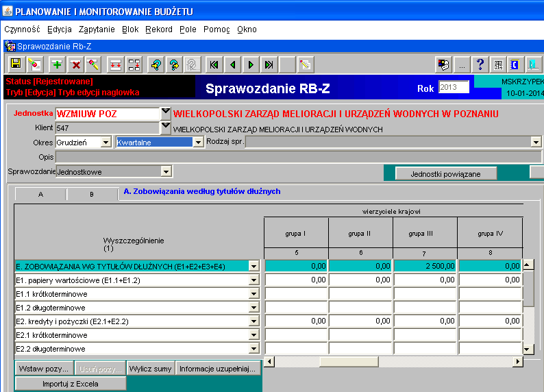544x392 pixels.
Task: Open the Okres month dropdown
Action: coord(106,143)
